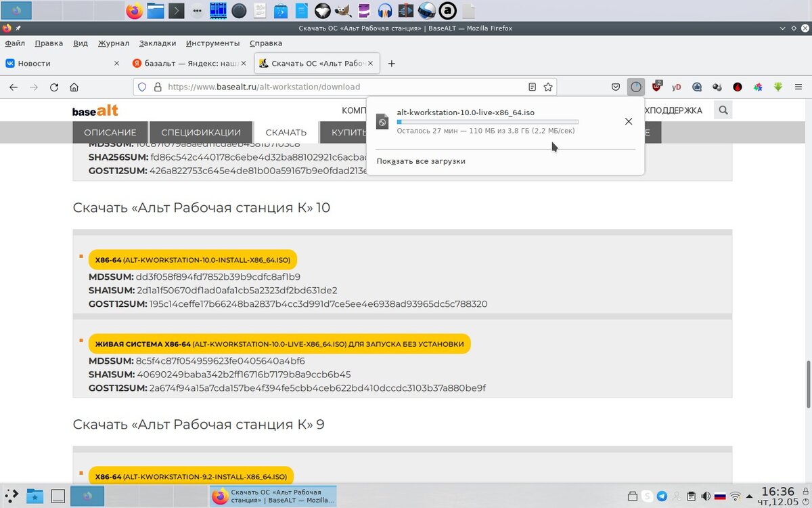Open the yD extension icon
The width and height of the screenshot is (812, 508).
[x=677, y=87]
